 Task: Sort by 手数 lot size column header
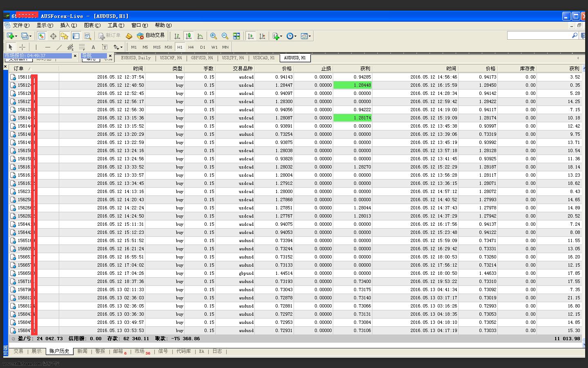200,69
